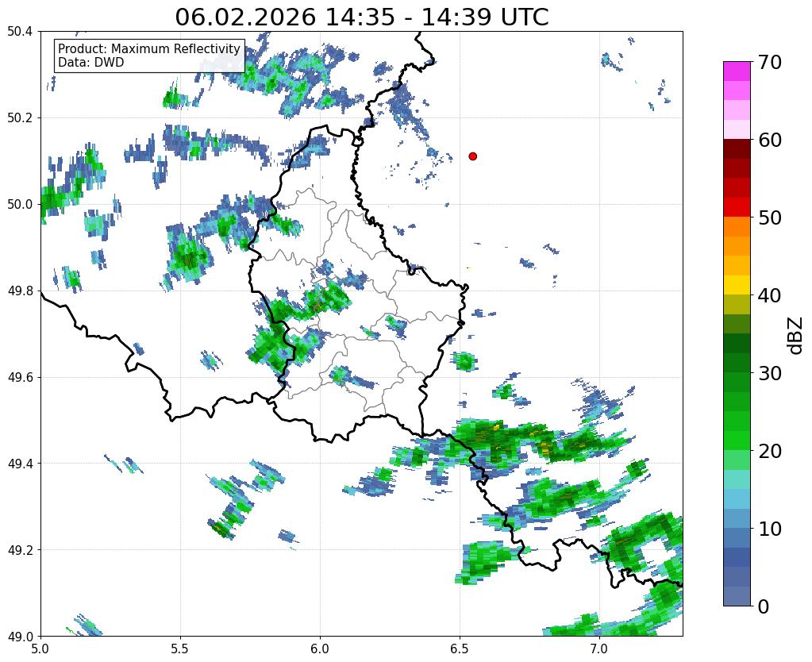Click the plot title with date and UTC time
The width and height of the screenshot is (812, 662).
pyautogui.click(x=361, y=17)
